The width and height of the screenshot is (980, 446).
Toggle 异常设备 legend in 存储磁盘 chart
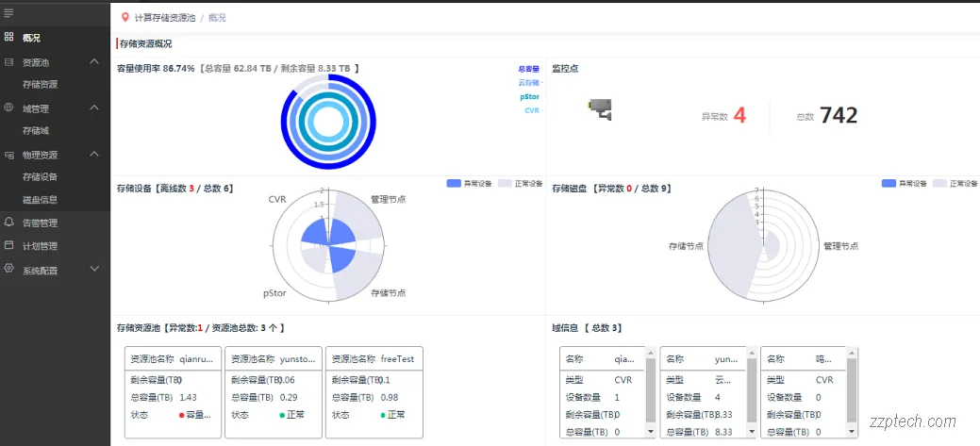point(905,184)
